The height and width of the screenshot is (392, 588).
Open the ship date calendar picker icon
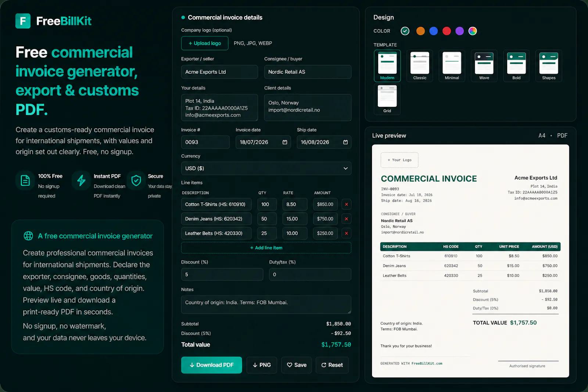click(x=345, y=142)
